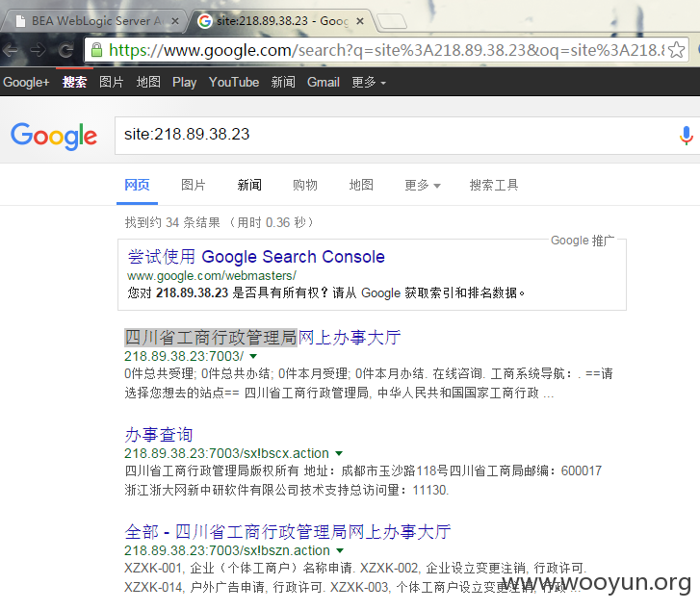The height and width of the screenshot is (610, 700).
Task: Switch to 购物 results tab
Action: pos(305,185)
